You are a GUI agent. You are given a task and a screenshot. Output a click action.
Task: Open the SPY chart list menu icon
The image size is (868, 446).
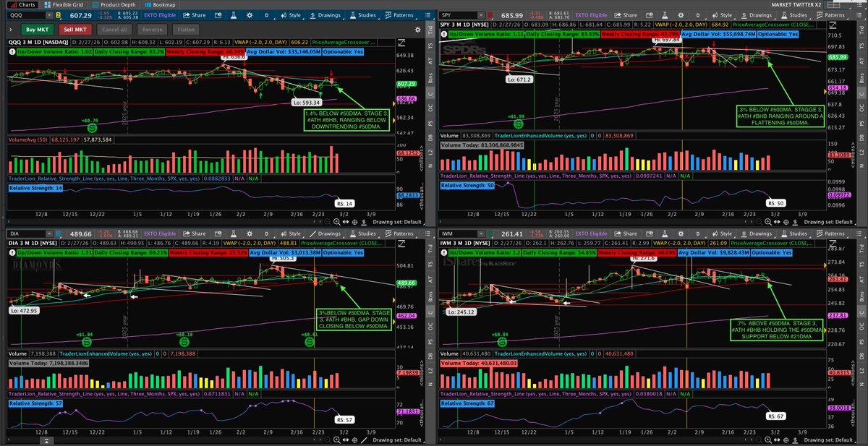(859, 15)
